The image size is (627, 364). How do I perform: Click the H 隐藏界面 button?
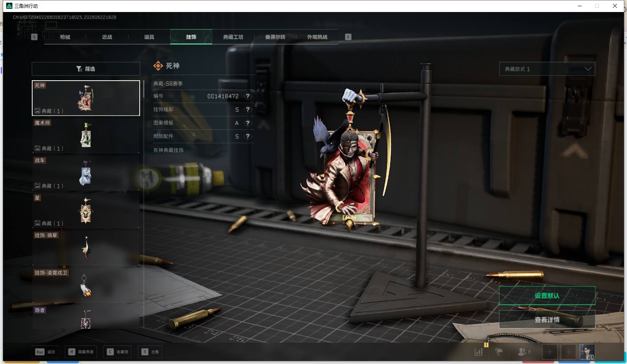pyautogui.click(x=81, y=352)
